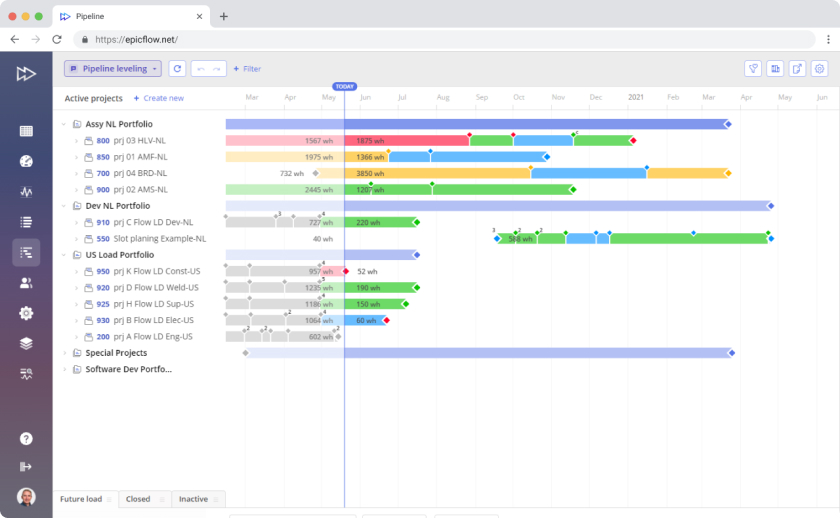Click the refresh button in pipeline toolbar

coord(177,69)
